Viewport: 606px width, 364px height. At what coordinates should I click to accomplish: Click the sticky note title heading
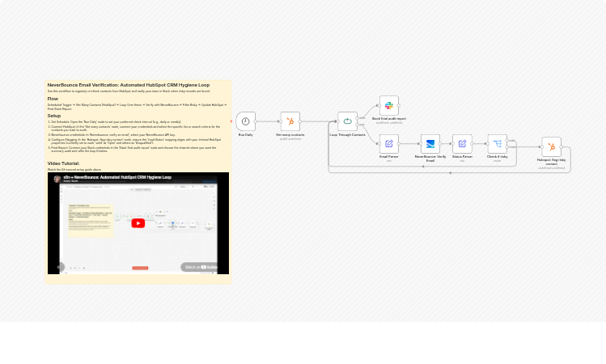(x=129, y=85)
